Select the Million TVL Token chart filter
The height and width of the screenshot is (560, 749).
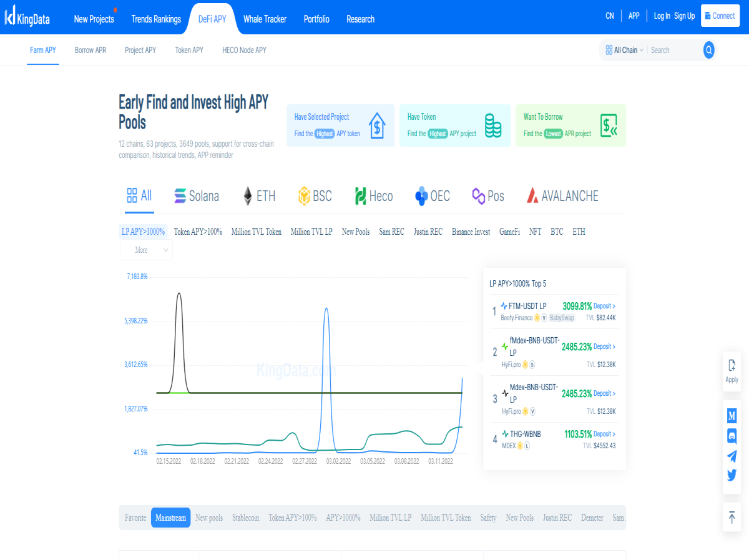(257, 232)
